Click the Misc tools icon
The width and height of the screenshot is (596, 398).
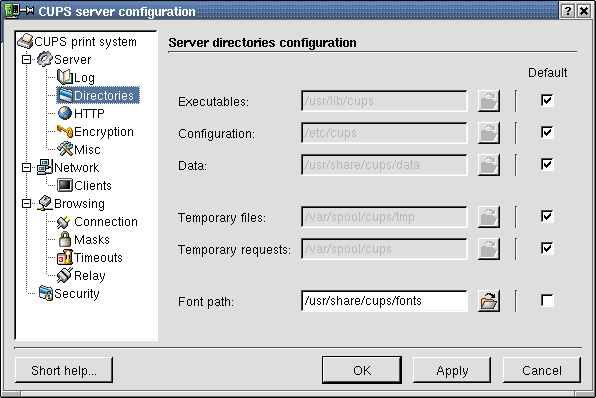(65, 149)
